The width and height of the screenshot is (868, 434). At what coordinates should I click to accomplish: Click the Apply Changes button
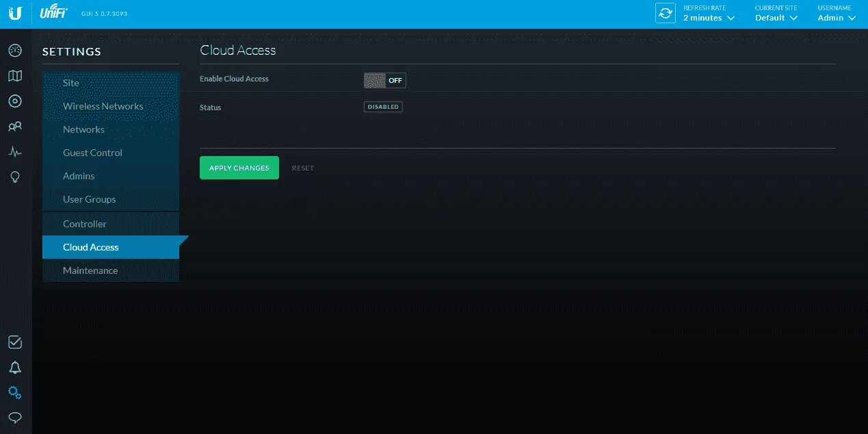pyautogui.click(x=239, y=168)
